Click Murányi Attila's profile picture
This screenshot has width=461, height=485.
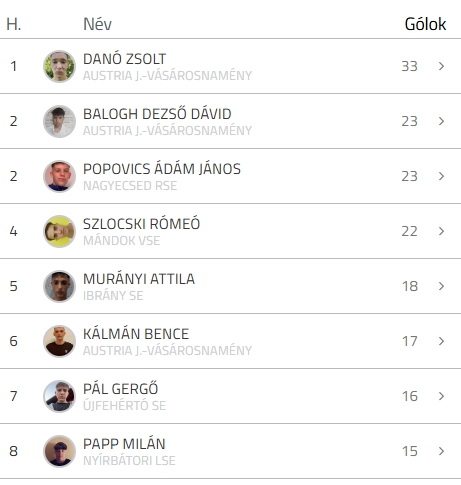coord(59,286)
